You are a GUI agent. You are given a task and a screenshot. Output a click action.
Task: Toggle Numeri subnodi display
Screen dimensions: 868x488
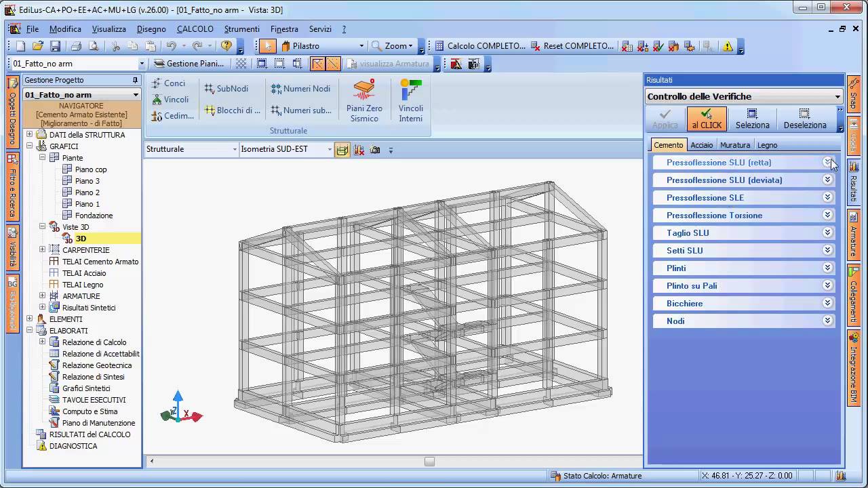click(x=301, y=110)
